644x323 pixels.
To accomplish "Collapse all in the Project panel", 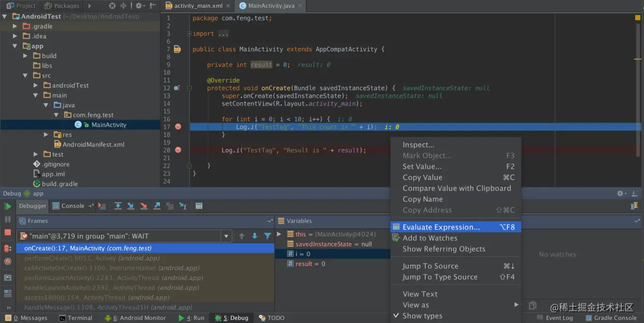I will (123, 6).
